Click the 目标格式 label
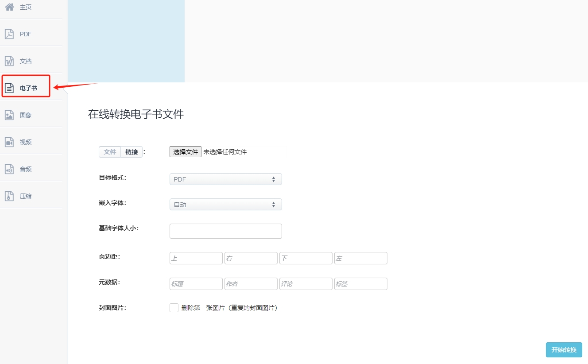 [x=112, y=178]
